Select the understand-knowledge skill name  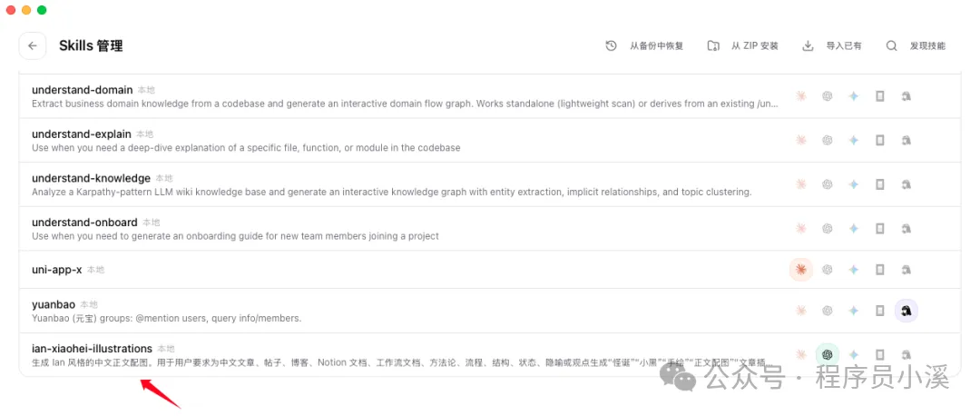pyautogui.click(x=92, y=178)
